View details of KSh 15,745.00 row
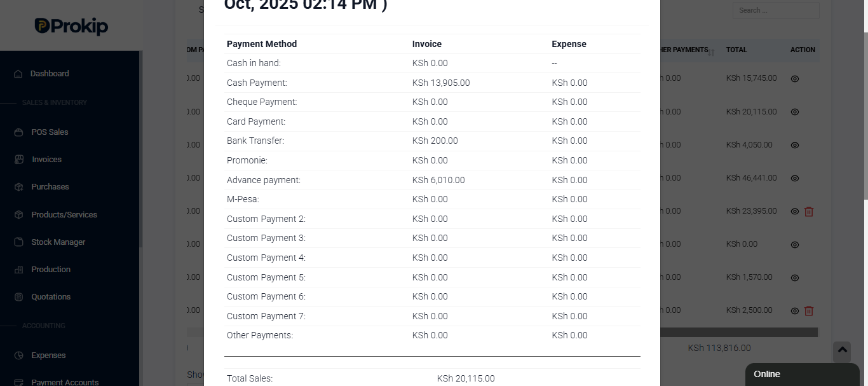 794,79
